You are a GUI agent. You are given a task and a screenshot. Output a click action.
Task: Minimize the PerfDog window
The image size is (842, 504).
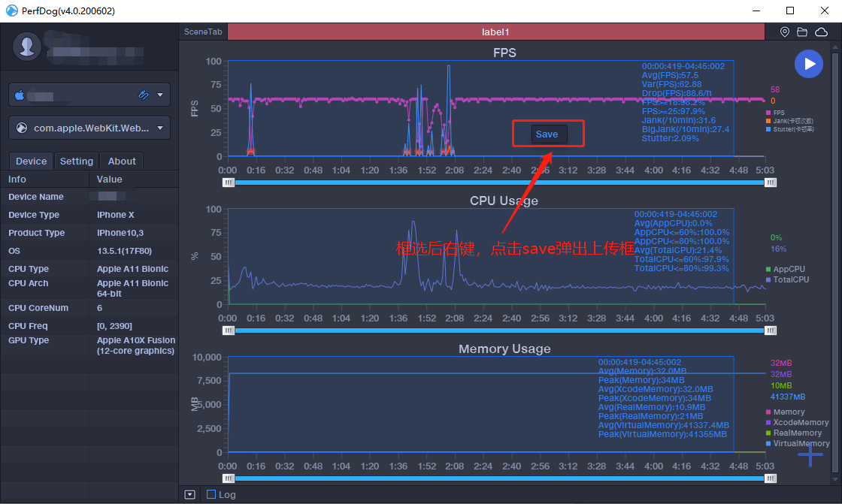point(756,11)
